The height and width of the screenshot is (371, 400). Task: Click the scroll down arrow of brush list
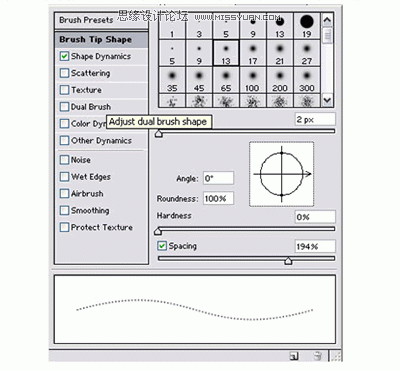327,100
